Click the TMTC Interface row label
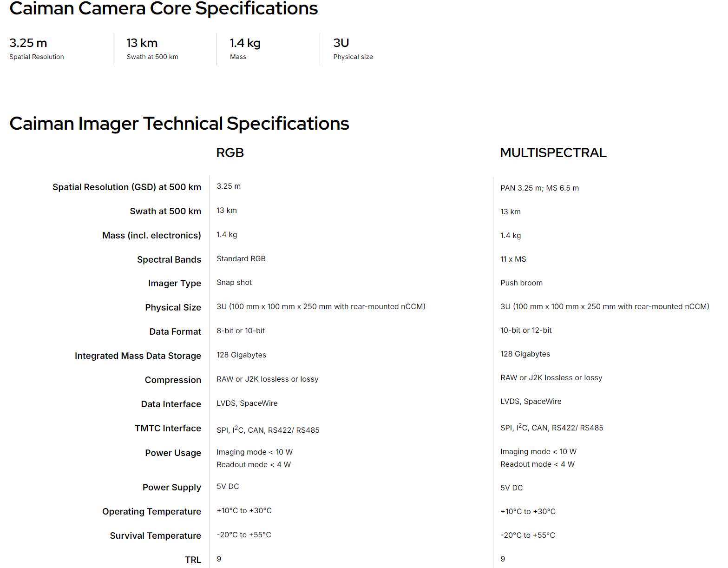Viewport: 728px width, 568px height. point(168,428)
